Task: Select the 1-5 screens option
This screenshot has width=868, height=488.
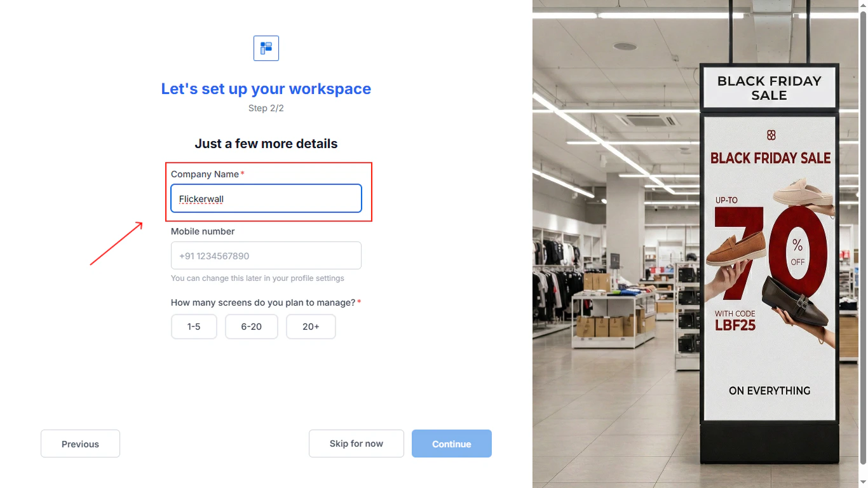Action: point(194,327)
